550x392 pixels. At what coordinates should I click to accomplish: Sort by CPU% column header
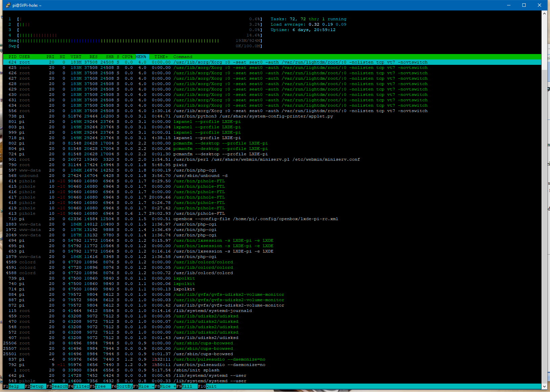pos(127,57)
